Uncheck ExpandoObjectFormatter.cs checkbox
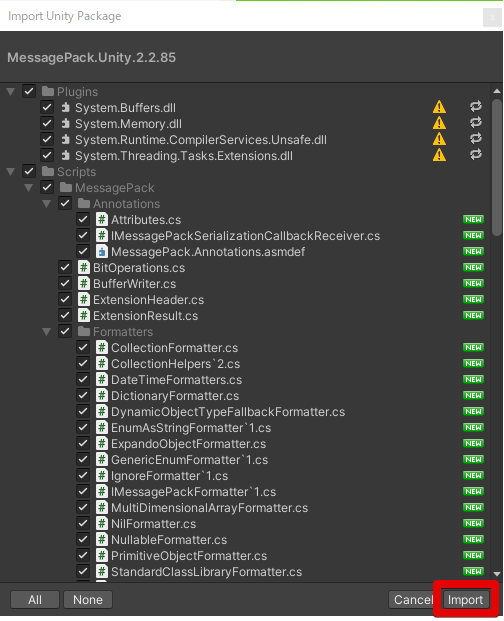 tap(83, 443)
